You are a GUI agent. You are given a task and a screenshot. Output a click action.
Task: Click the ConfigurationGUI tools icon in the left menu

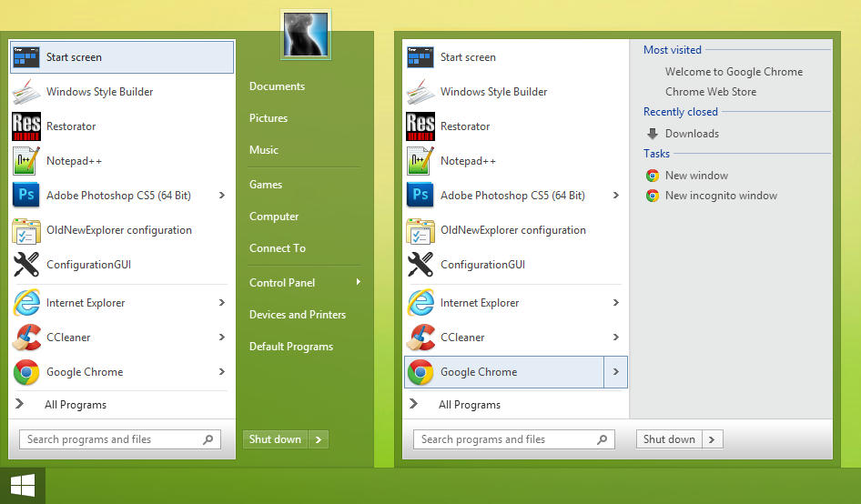point(26,265)
